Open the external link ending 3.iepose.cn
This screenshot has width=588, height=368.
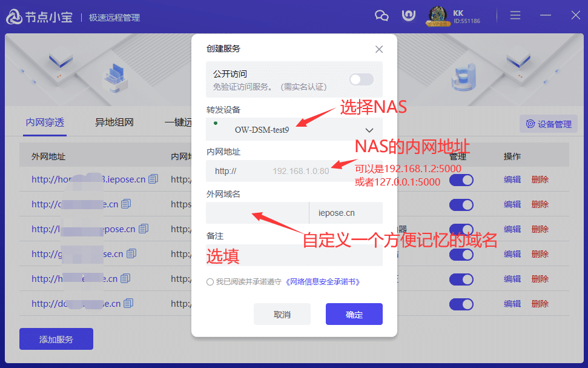[x=88, y=179]
